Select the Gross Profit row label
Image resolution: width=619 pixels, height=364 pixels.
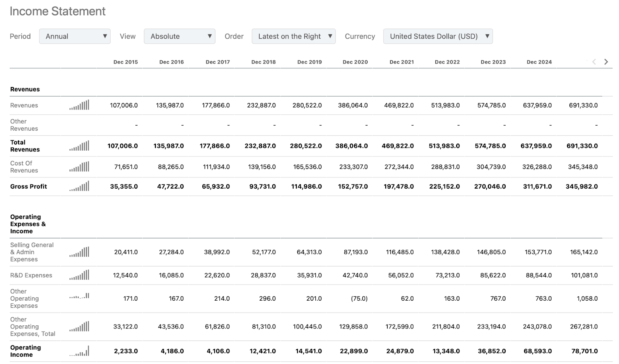(x=29, y=186)
